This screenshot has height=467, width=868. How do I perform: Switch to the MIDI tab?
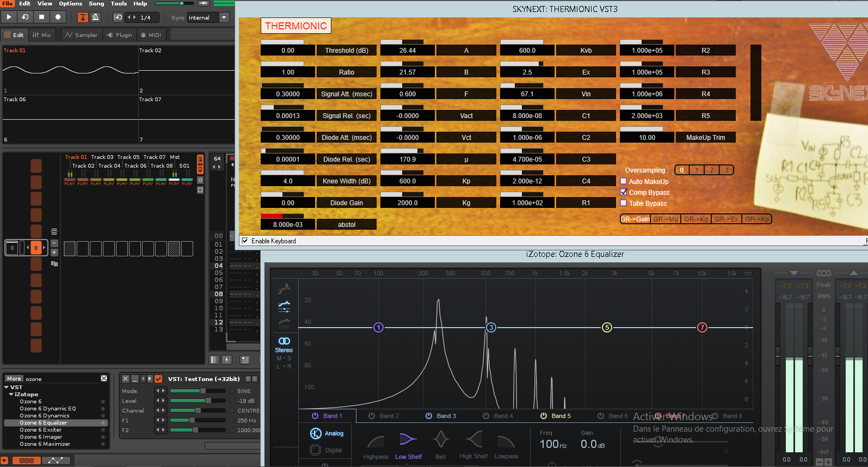coord(151,35)
